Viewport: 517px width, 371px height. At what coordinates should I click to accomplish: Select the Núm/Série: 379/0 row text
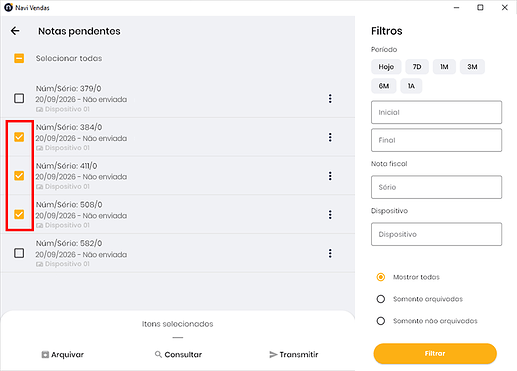click(x=69, y=89)
